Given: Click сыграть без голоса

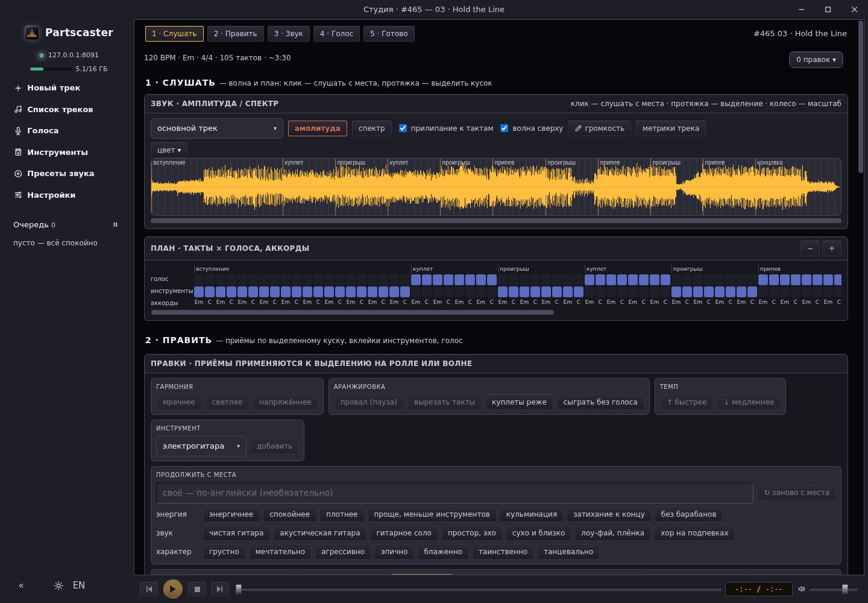Looking at the screenshot, I should [600, 402].
